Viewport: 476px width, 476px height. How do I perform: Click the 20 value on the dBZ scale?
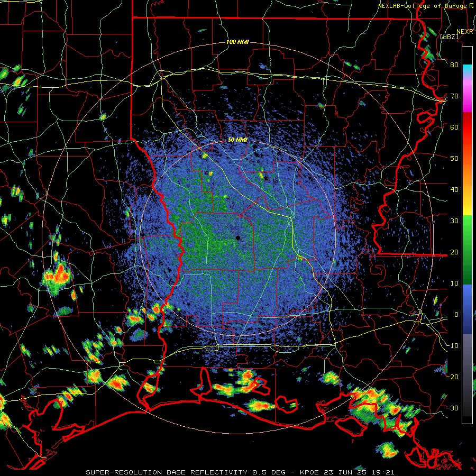point(454,252)
